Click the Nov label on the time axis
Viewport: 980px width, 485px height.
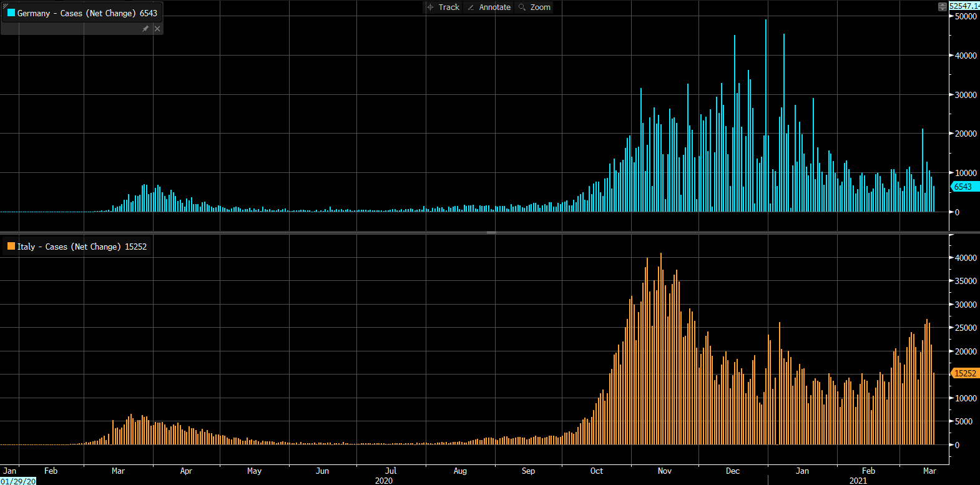[665, 471]
